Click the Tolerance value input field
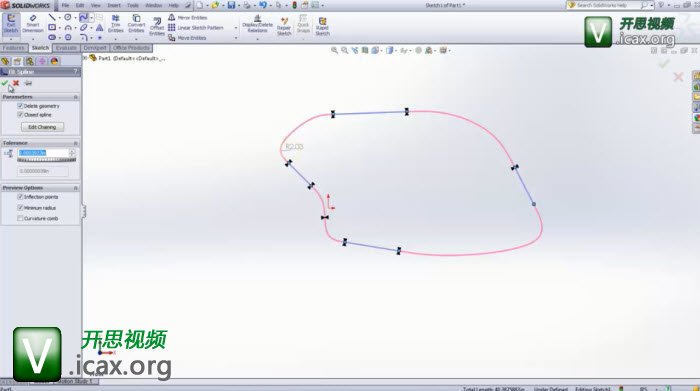This screenshot has width=700, height=391. click(x=43, y=153)
